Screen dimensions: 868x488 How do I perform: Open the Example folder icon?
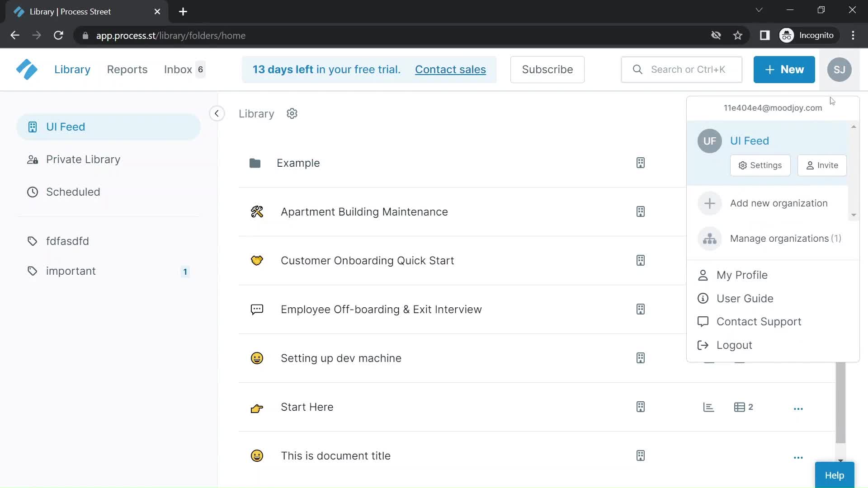pyautogui.click(x=255, y=163)
